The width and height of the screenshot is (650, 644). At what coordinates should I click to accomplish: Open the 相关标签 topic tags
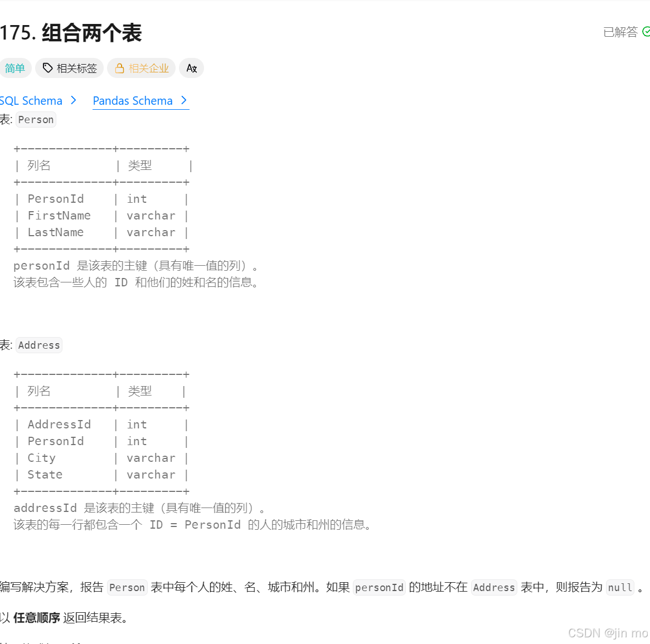pyautogui.click(x=74, y=67)
